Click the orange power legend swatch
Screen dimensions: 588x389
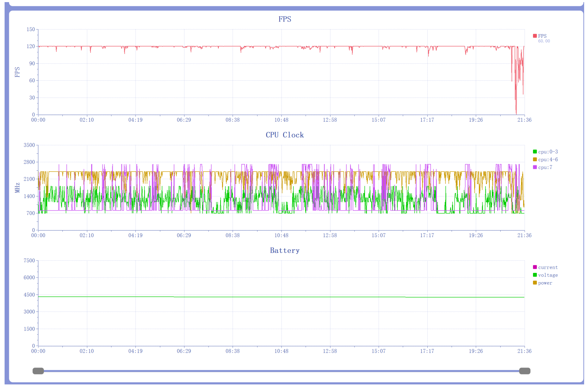coord(535,283)
